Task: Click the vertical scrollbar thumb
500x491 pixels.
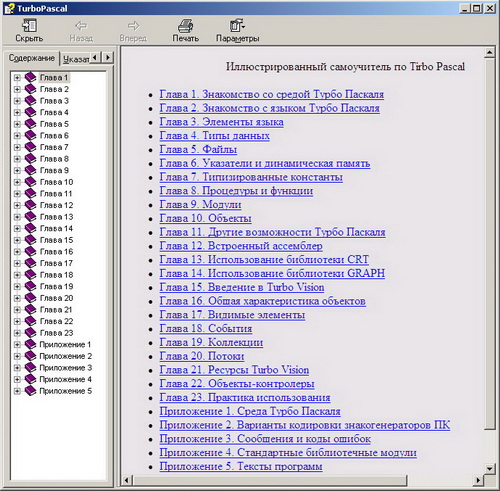Action: 489,244
